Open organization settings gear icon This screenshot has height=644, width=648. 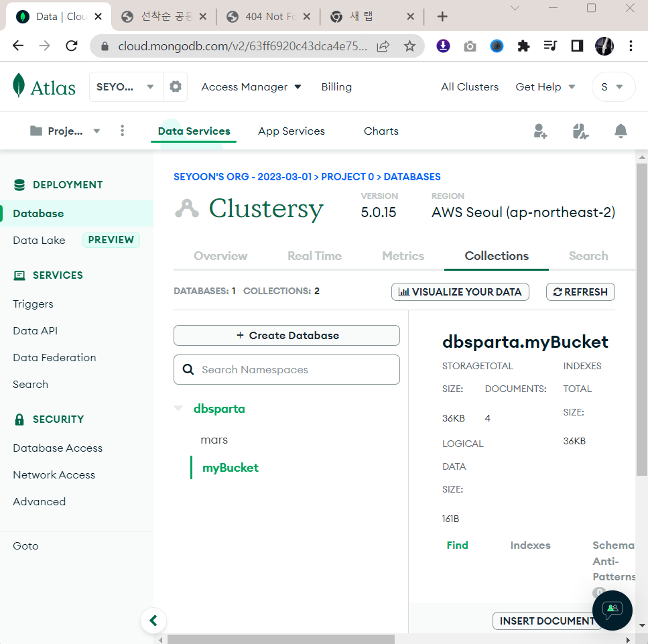[176, 87]
